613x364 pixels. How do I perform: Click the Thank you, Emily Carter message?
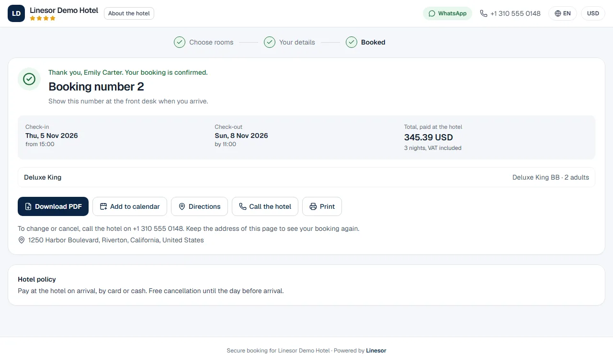coord(128,72)
